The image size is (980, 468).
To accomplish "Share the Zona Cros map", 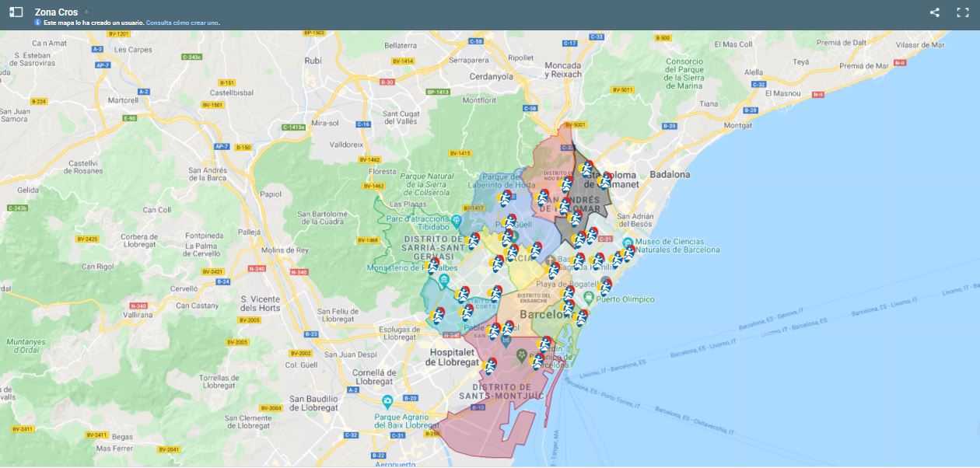I will click(x=935, y=12).
